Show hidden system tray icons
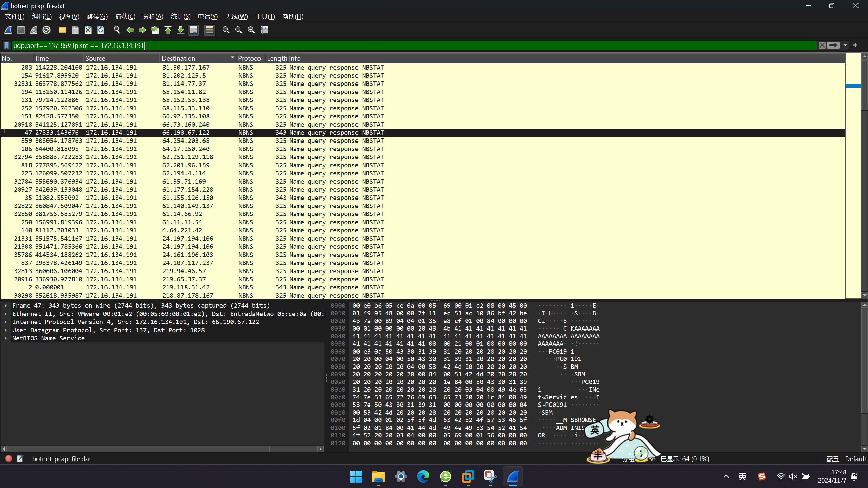 pos(726,476)
